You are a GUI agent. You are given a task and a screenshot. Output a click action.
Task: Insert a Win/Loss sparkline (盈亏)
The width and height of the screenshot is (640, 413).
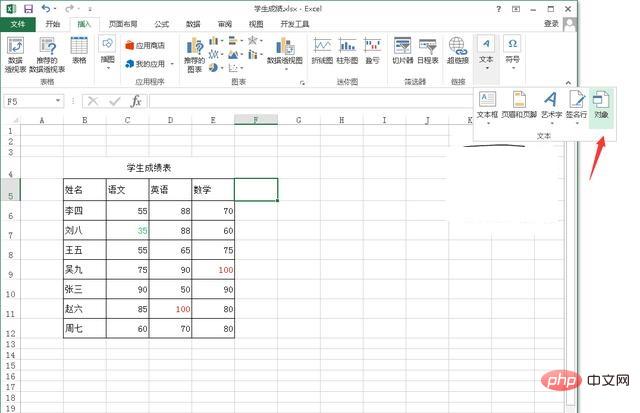point(372,51)
